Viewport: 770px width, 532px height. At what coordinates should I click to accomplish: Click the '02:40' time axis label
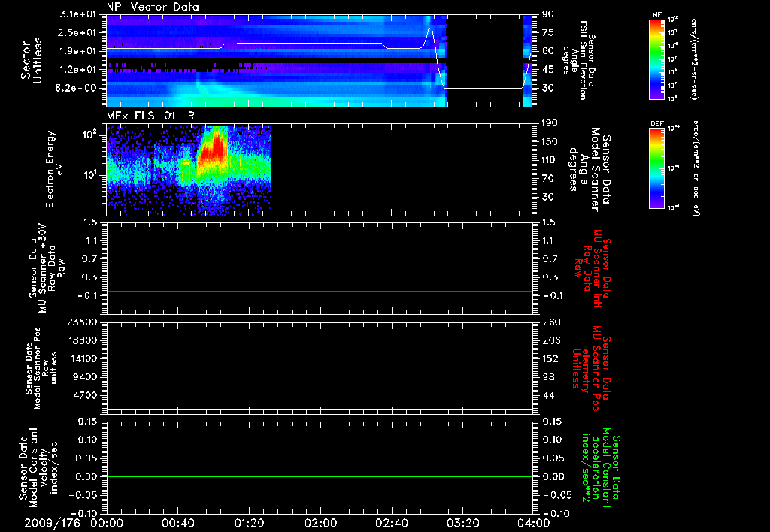391,523
